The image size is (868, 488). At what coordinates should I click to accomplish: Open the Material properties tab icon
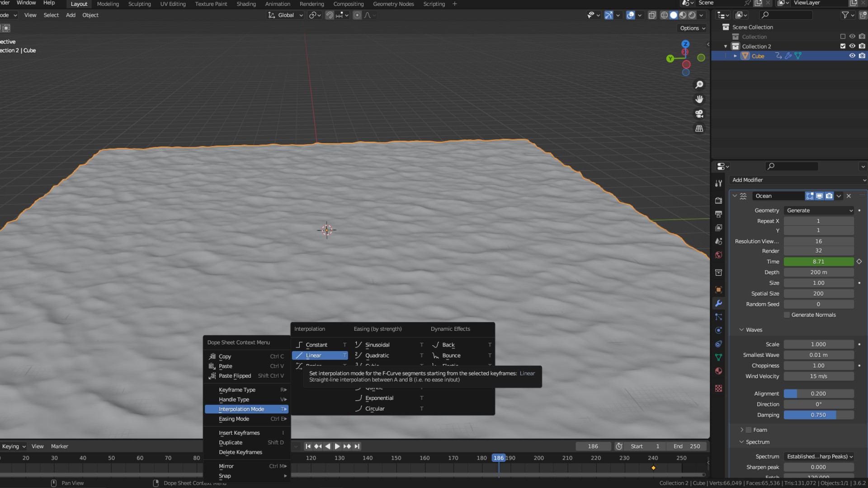718,371
